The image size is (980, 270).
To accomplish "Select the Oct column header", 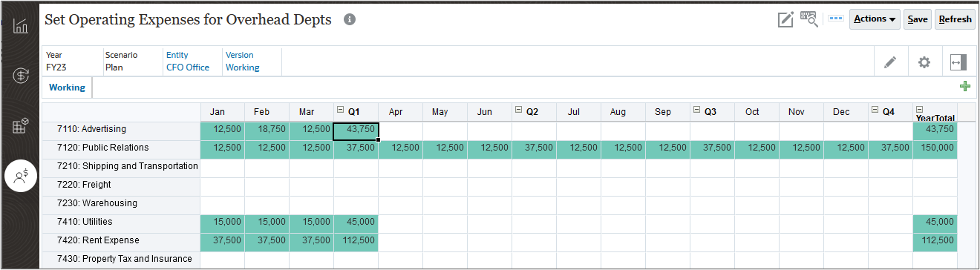I will click(757, 112).
